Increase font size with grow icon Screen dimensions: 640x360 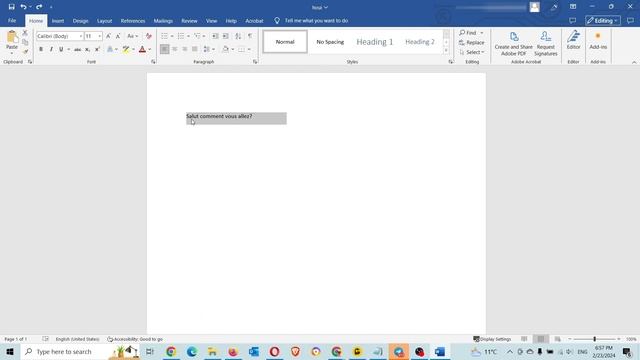click(108, 36)
